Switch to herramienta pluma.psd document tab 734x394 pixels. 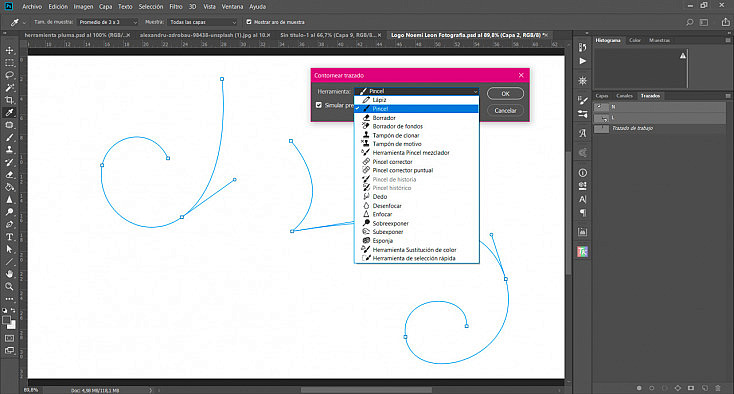coord(77,35)
